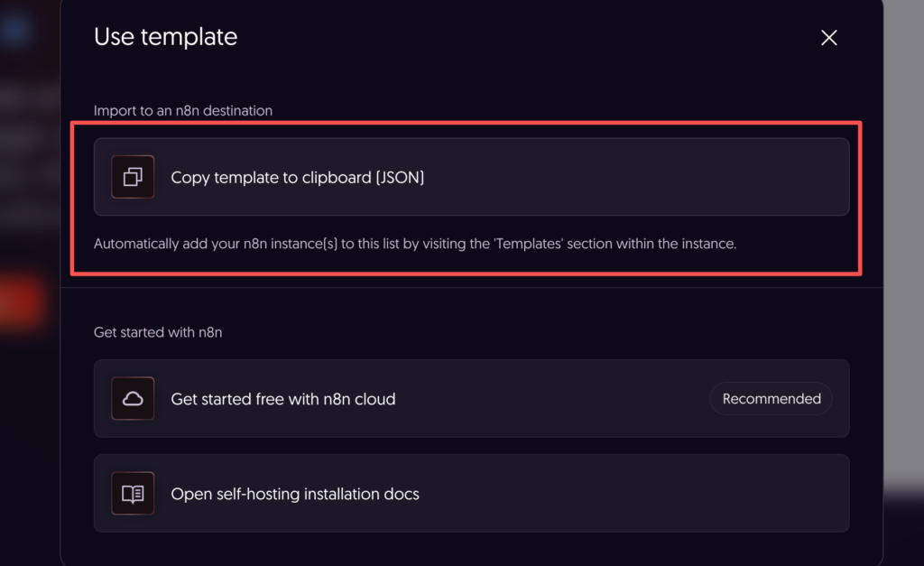Click the 'Use template' dialog heading
Viewport: 924px width, 566px height.
(165, 37)
